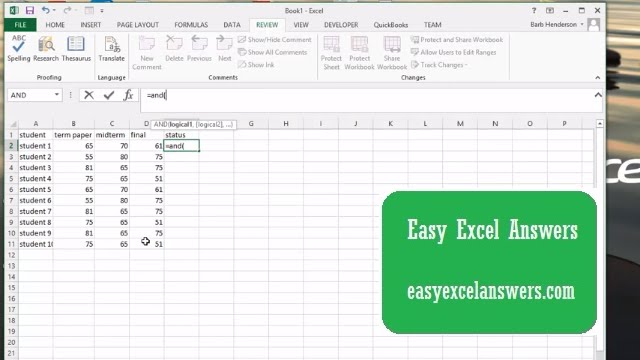Screen dimensions: 640x360
Task: Click Show All Comments
Action: point(272,52)
